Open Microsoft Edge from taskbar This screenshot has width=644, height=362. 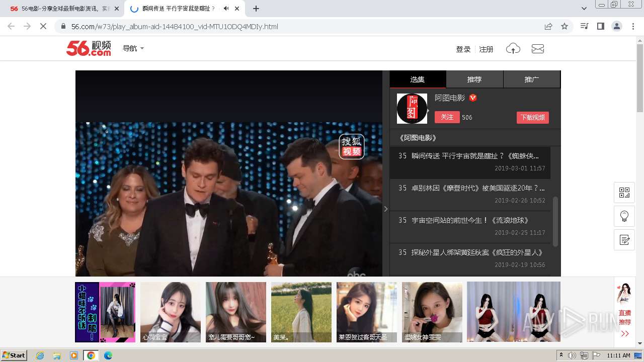coord(108,355)
